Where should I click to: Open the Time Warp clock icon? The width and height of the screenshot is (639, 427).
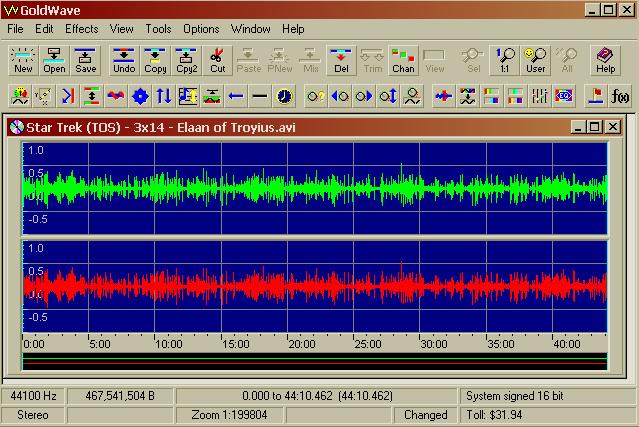pos(284,96)
